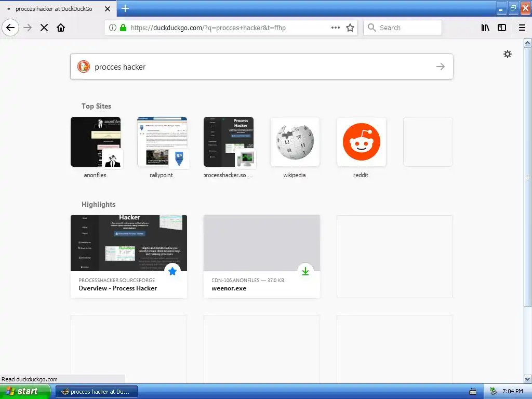
Task: Bookmark this page with the star icon
Action: [x=350, y=28]
